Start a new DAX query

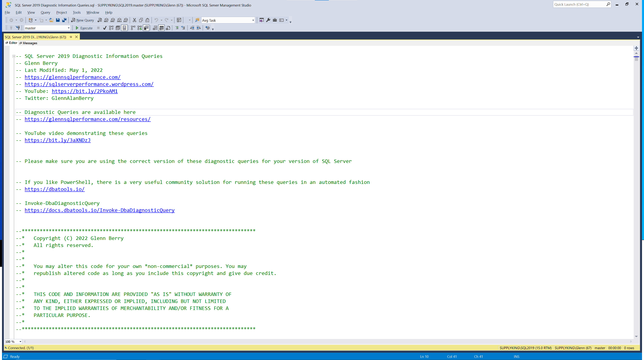126,20
